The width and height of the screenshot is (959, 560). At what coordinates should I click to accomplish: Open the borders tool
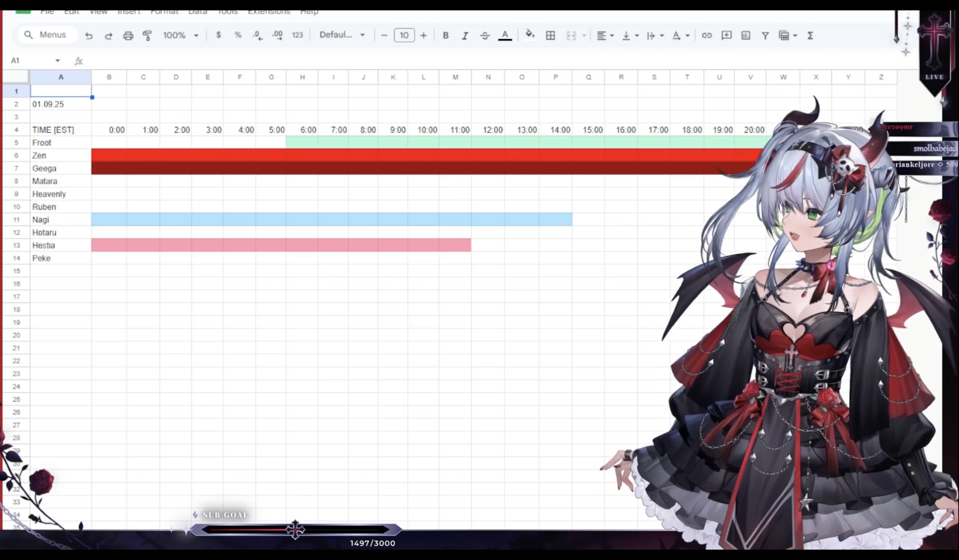pos(550,35)
